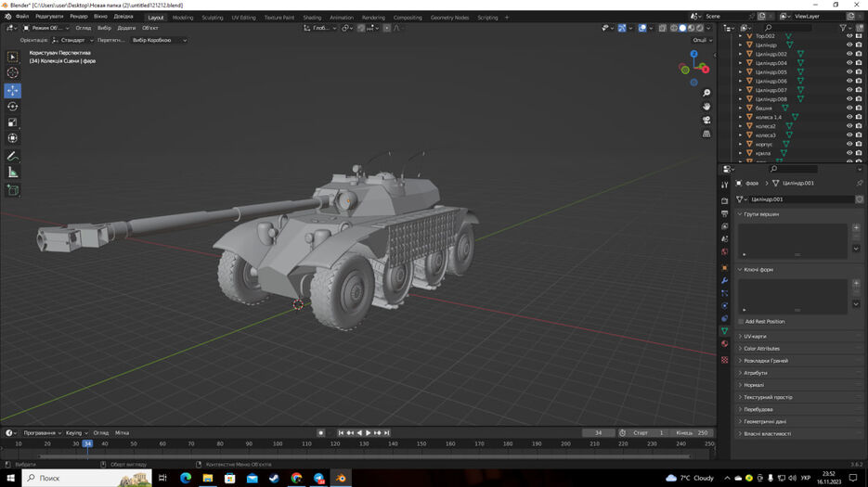The width and height of the screenshot is (868, 487).
Task: Open the Стандарт orientation dropdown
Action: [x=72, y=41]
